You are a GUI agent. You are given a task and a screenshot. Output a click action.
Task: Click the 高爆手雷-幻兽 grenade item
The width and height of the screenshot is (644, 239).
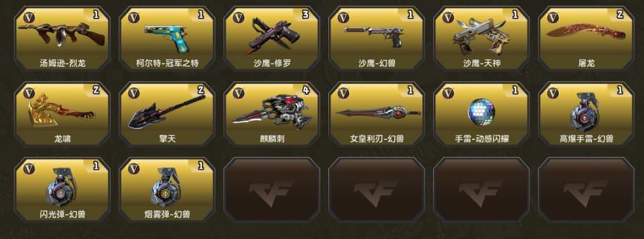[x=586, y=114]
